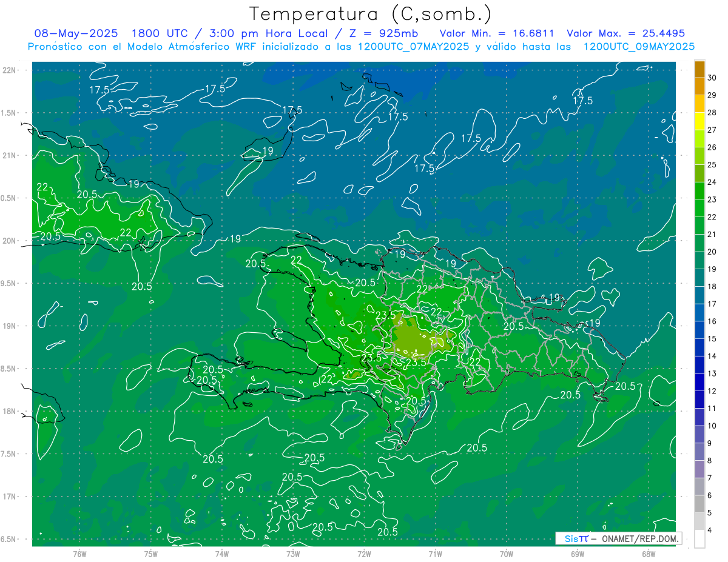The height and width of the screenshot is (562, 728).
Task: Click the "8.5N" latitude axis label
Action: (9, 369)
